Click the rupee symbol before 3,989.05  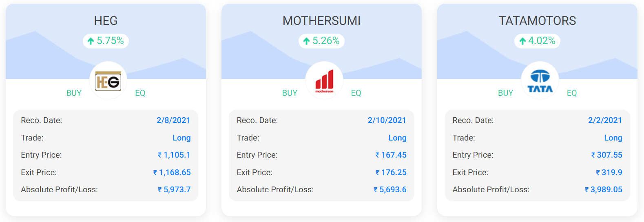[586, 190]
